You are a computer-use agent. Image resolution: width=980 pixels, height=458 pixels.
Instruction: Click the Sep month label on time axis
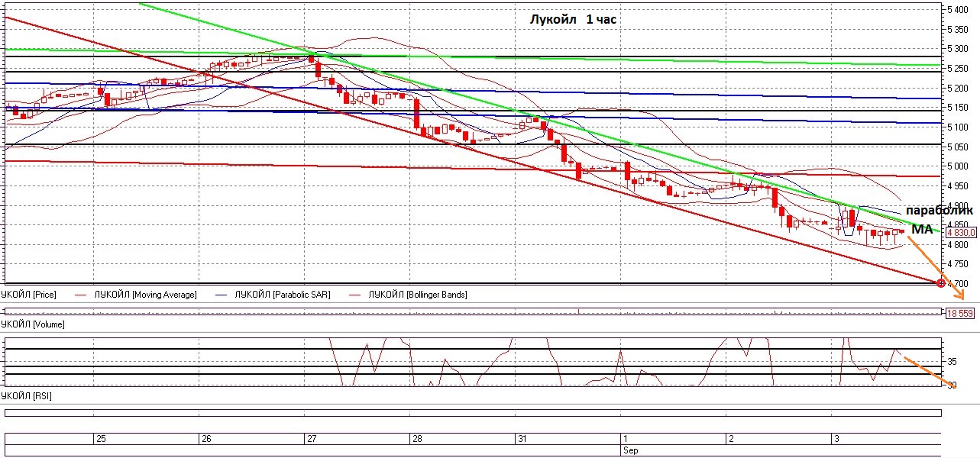pos(630,451)
